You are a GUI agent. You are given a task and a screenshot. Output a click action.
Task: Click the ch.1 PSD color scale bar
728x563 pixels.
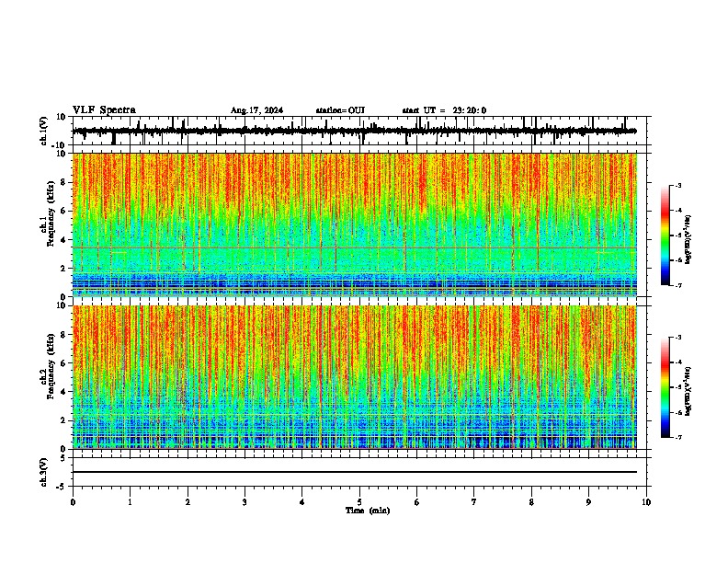665,236
